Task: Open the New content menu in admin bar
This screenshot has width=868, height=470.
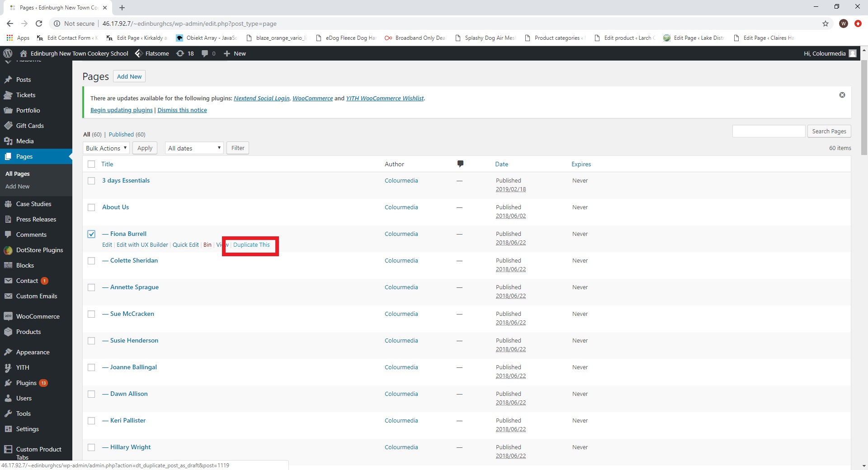Action: [235, 53]
